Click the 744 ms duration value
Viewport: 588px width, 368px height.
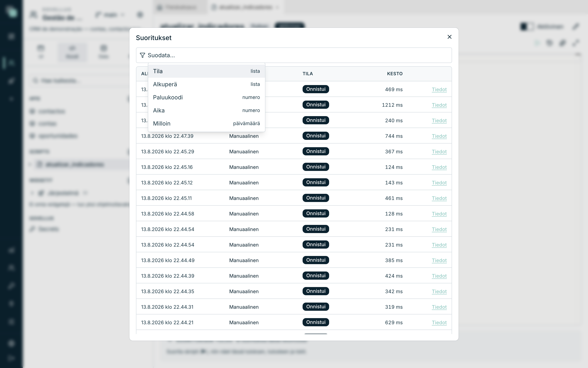tap(394, 136)
